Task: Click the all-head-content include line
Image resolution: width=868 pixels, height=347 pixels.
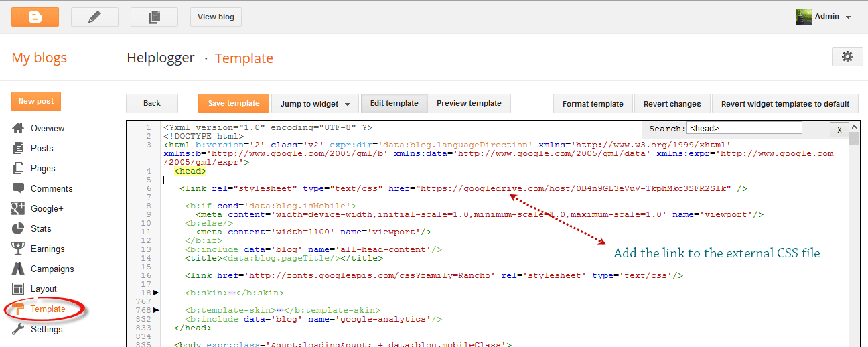Action: point(313,249)
